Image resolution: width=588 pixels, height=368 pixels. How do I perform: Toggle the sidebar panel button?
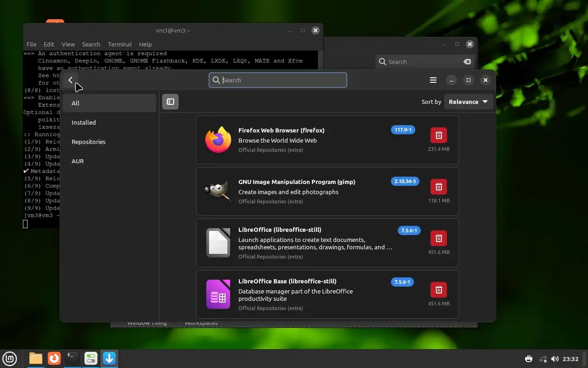pyautogui.click(x=170, y=102)
